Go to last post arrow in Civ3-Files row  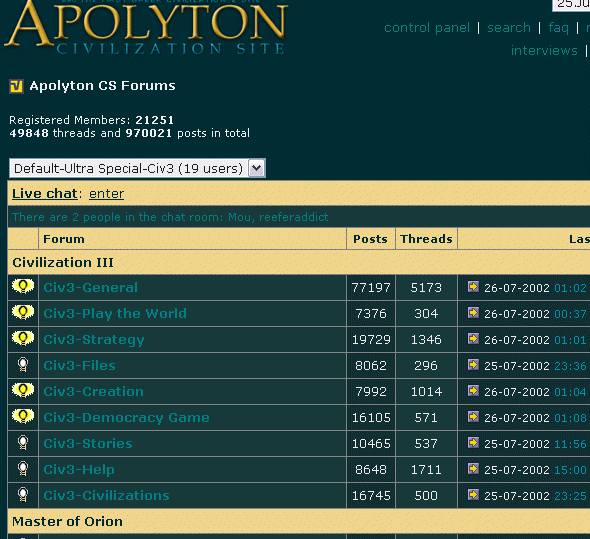[473, 365]
